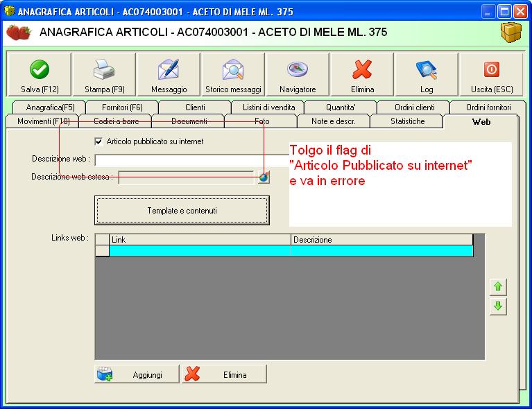Click into the Descrizione web field
Screen dimensions: 532x409
192,160
